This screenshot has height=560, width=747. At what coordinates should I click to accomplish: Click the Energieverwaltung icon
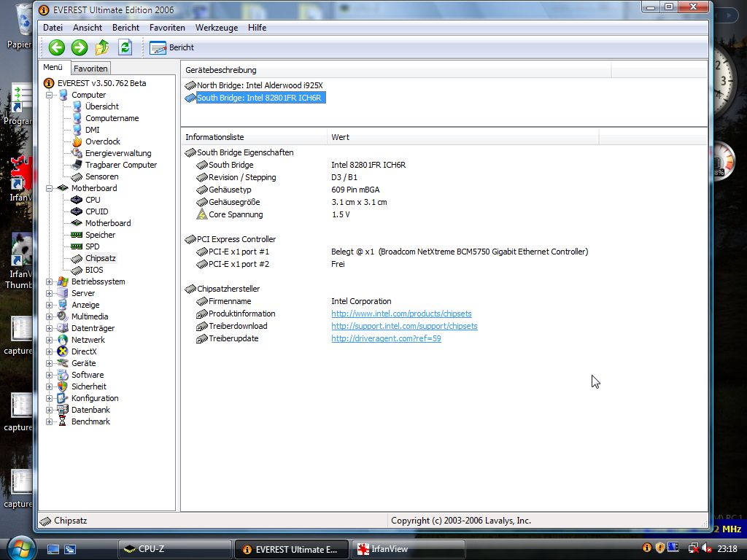coord(77,153)
